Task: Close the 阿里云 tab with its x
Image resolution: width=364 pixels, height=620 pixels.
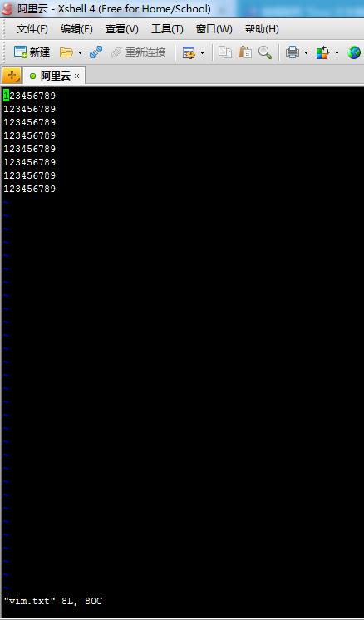Action: pos(76,76)
